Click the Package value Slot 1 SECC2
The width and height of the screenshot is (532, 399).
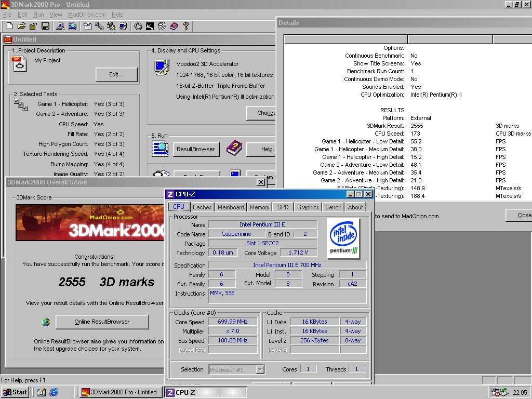point(262,243)
